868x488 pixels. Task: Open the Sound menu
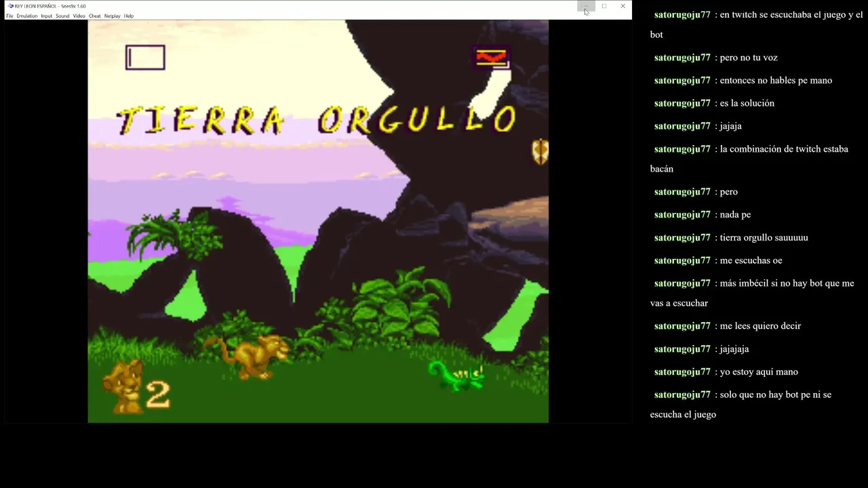[x=62, y=16]
